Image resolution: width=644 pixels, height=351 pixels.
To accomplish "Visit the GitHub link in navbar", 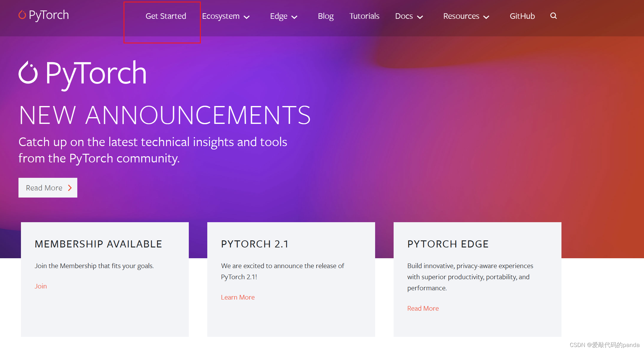I will [x=522, y=16].
